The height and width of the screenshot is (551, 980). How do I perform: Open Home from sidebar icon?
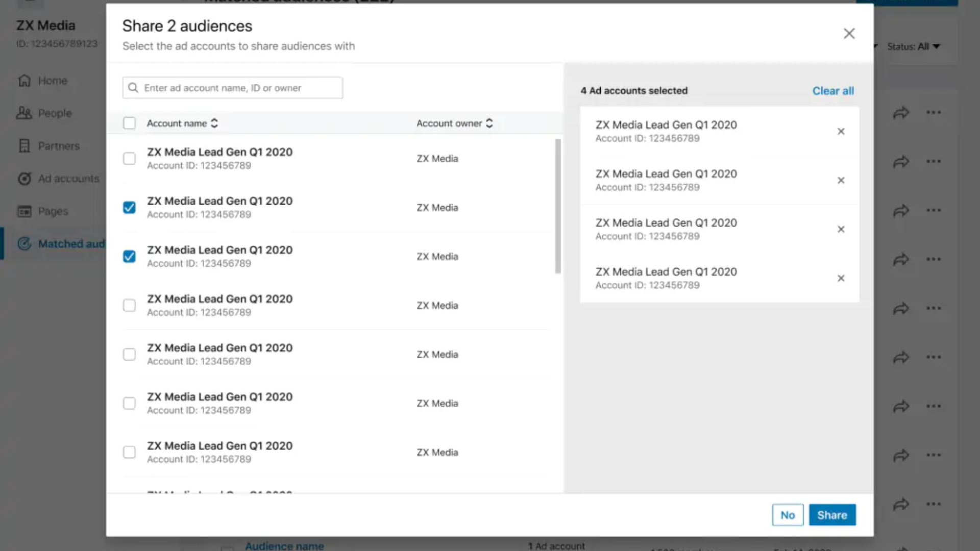(x=24, y=81)
